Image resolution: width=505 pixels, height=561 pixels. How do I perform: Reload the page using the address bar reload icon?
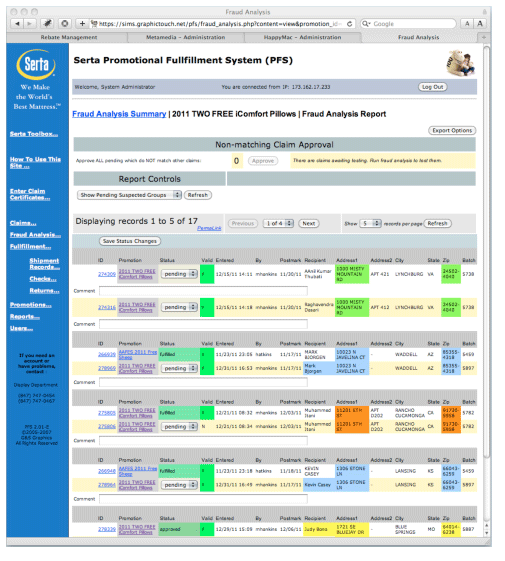pyautogui.click(x=350, y=24)
